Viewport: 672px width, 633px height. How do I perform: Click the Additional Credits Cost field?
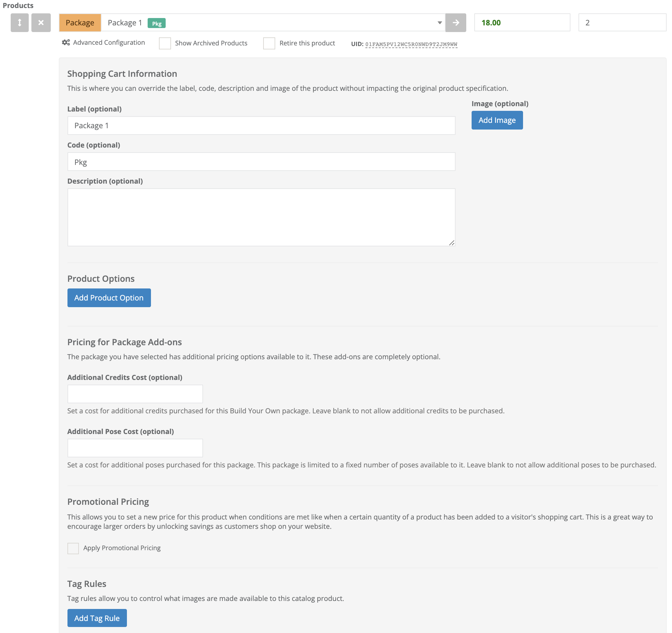point(135,394)
